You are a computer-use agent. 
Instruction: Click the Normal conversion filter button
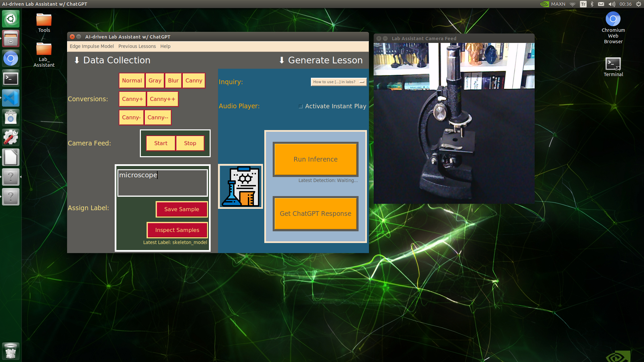[131, 80]
